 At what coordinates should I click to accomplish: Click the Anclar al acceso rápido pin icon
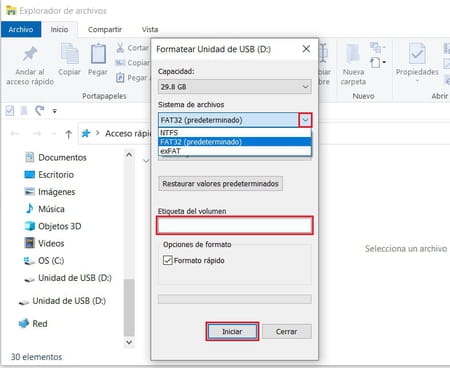click(x=30, y=54)
